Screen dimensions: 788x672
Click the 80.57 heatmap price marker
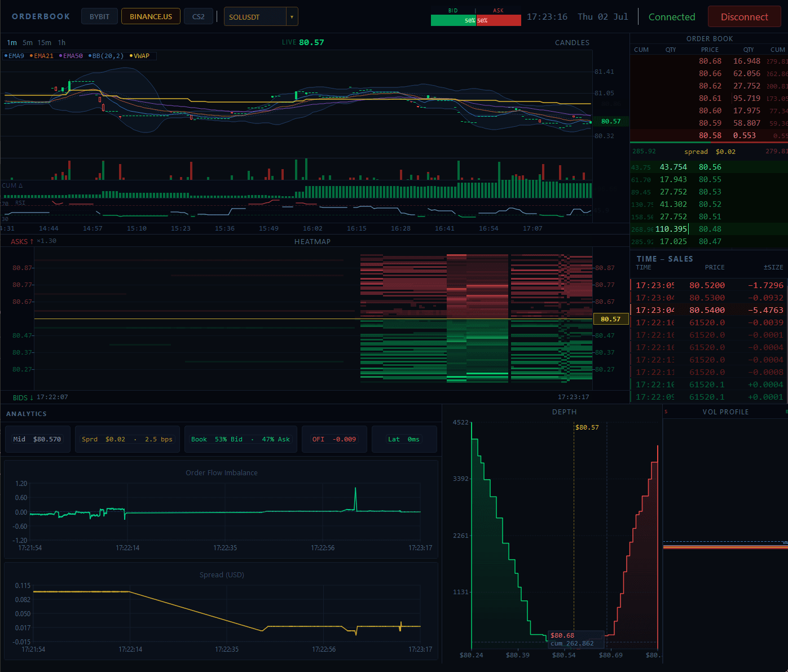[x=610, y=319]
